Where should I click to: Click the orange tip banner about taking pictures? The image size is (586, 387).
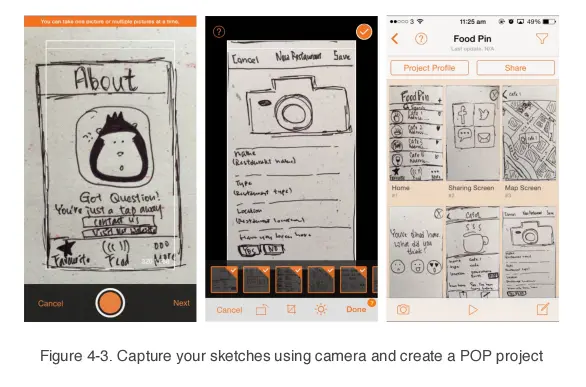coord(110,21)
